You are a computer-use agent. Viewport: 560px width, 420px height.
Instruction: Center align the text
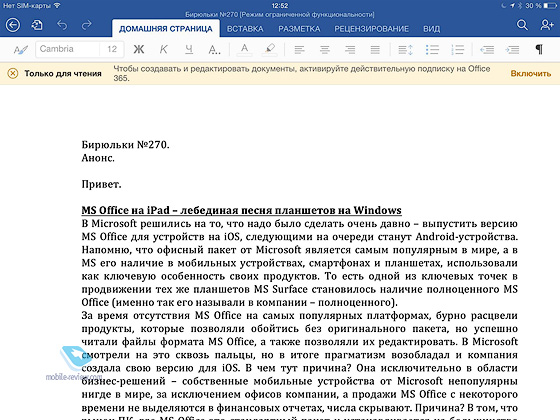(325, 49)
